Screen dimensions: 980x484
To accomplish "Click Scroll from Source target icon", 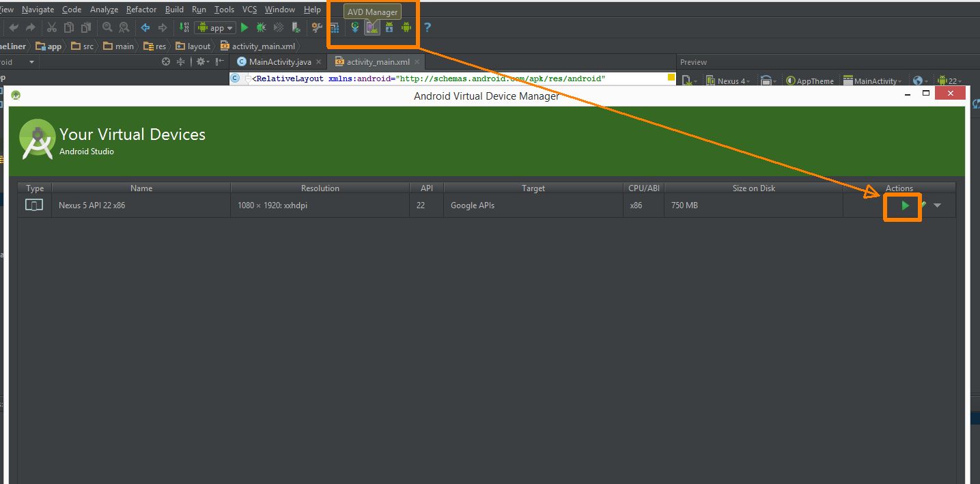I will coord(166,61).
